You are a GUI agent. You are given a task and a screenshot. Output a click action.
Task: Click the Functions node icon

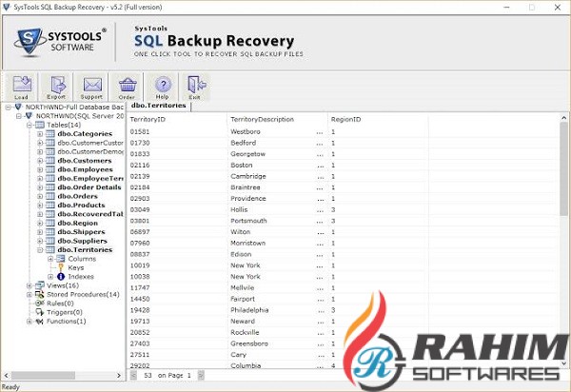[x=40, y=322]
